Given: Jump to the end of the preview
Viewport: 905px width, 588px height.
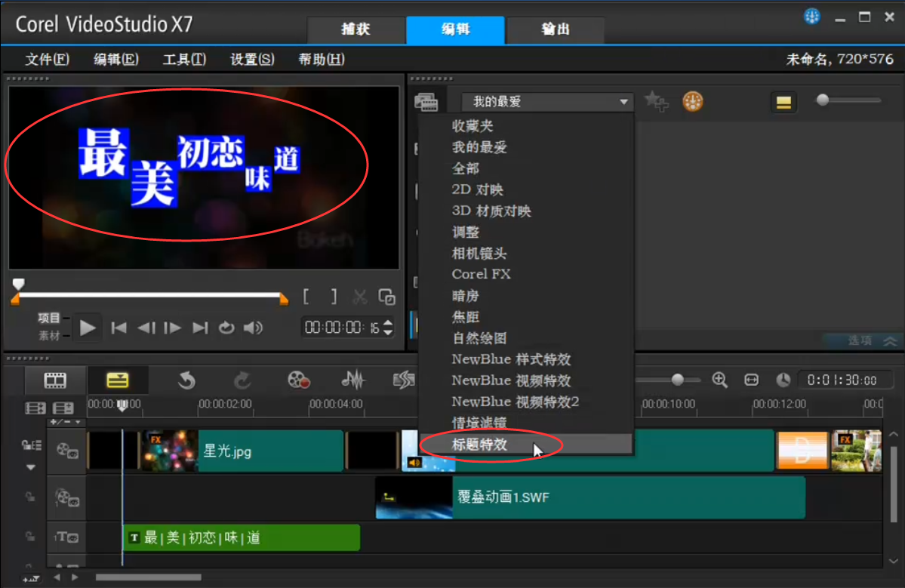Looking at the screenshot, I should click(200, 328).
